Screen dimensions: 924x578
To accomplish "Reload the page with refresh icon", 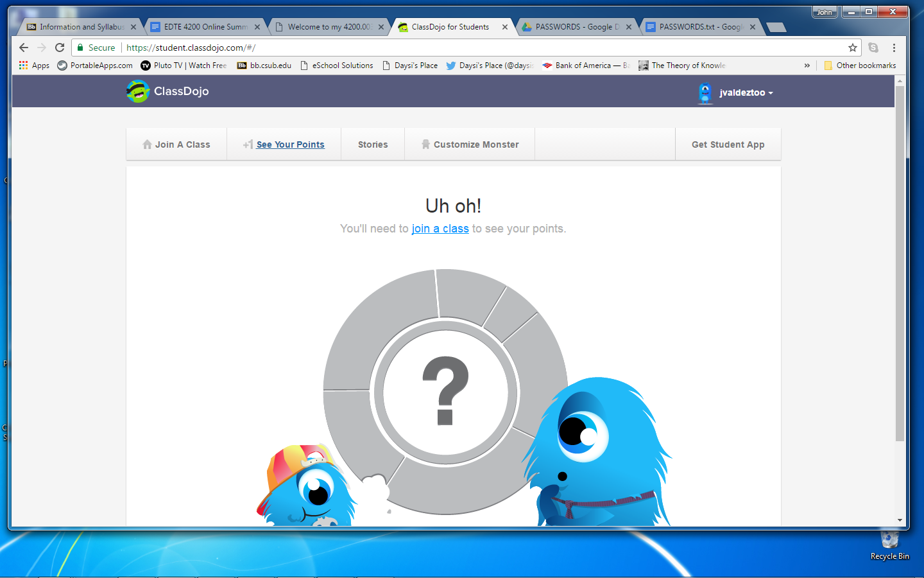I will pos(60,48).
